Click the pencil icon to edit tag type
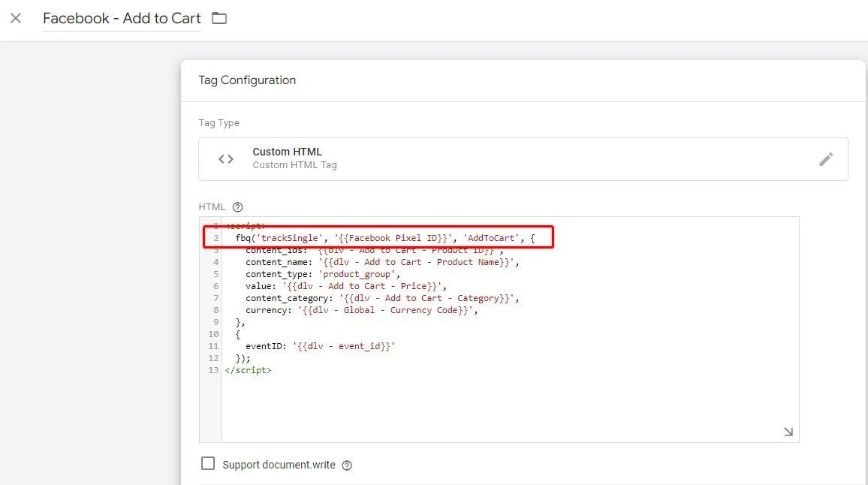Image resolution: width=868 pixels, height=485 pixels. [826, 159]
